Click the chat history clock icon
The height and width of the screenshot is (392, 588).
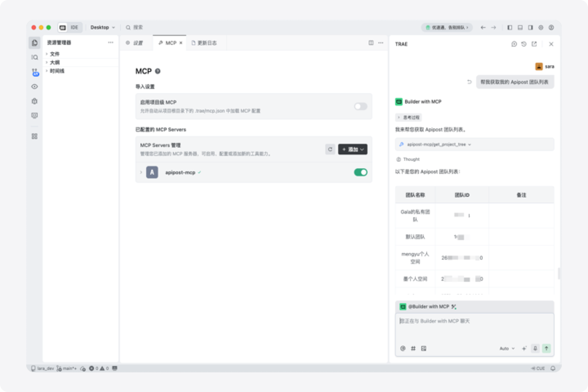[524, 44]
